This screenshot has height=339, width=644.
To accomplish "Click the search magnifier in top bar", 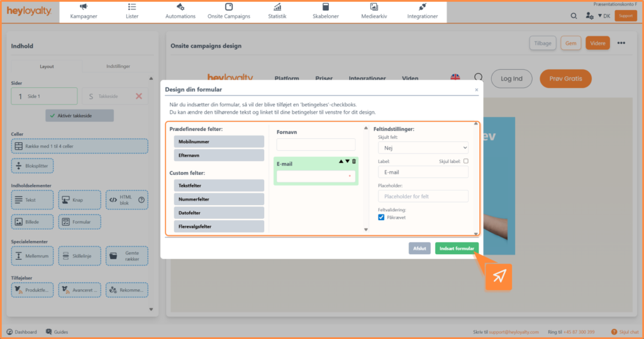I will point(574,16).
